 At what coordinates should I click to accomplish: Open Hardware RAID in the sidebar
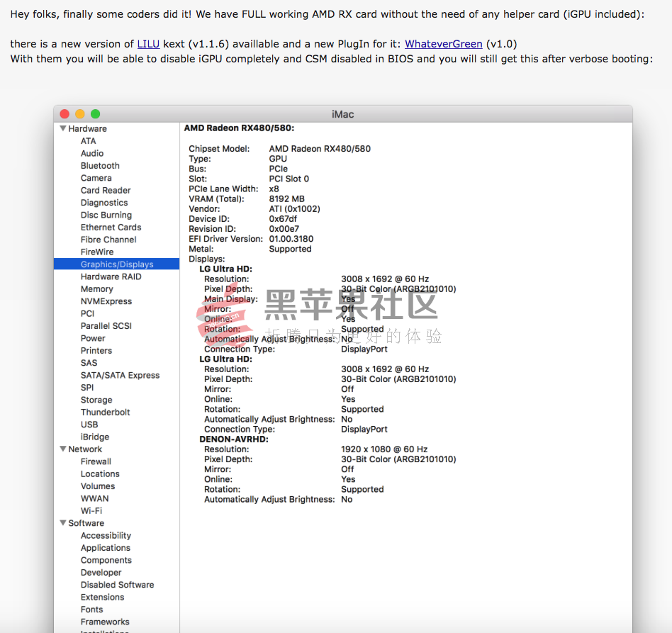(111, 276)
